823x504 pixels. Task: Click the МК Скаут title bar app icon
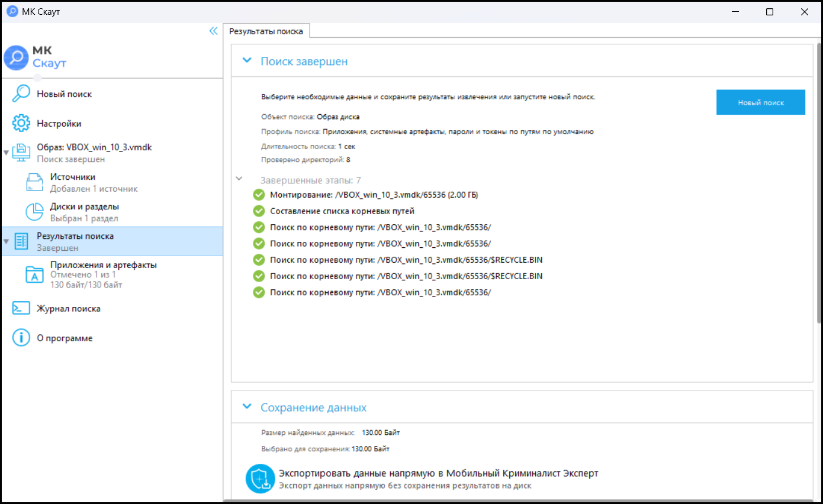(11, 11)
